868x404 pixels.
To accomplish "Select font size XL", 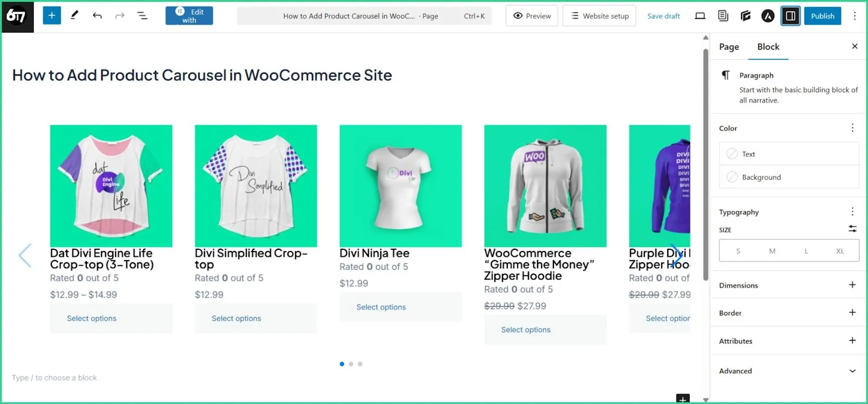I will 840,251.
